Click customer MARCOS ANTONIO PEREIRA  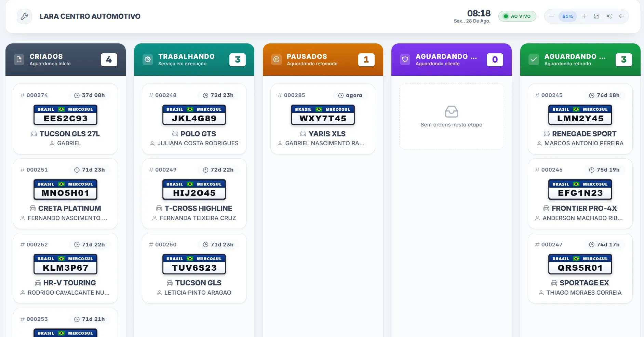coord(584,144)
